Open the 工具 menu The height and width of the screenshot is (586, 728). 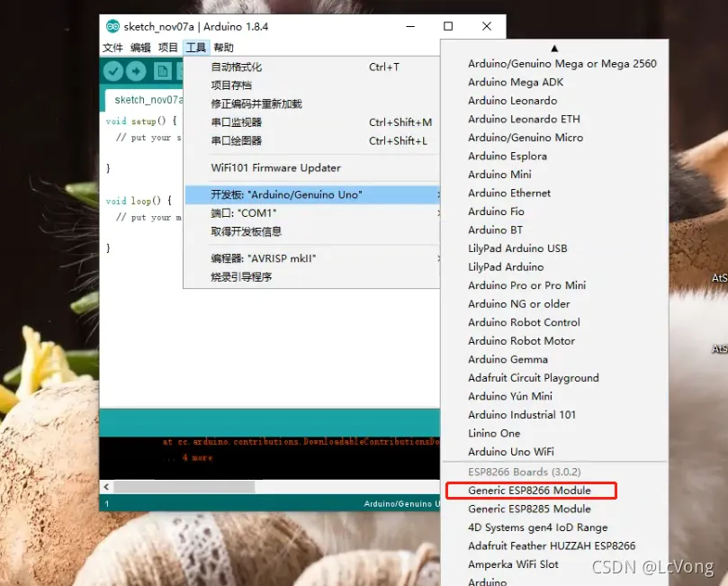point(195,48)
